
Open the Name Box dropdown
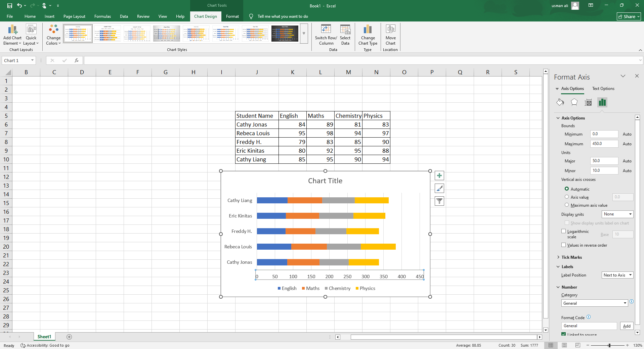click(32, 60)
